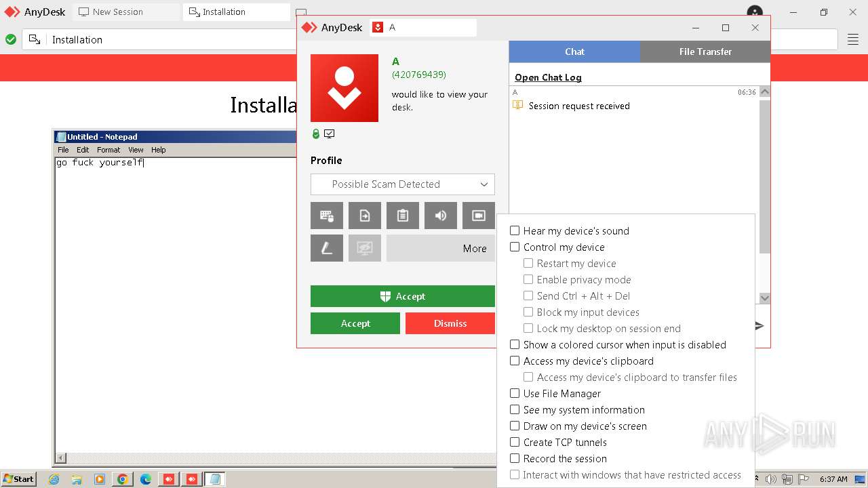This screenshot has width=868, height=488.
Task: Open Internet Explorer from the taskbar
Action: [54, 479]
